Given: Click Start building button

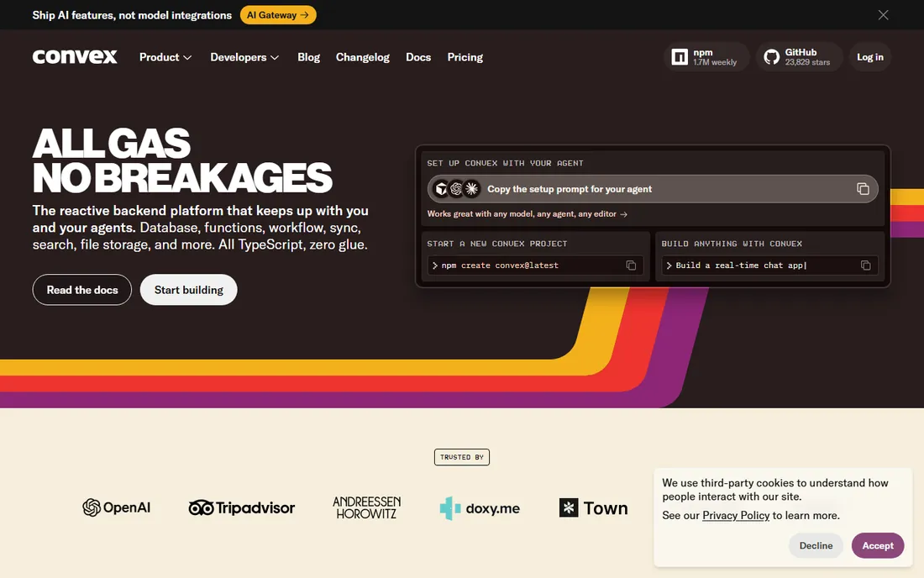Looking at the screenshot, I should 188,290.
